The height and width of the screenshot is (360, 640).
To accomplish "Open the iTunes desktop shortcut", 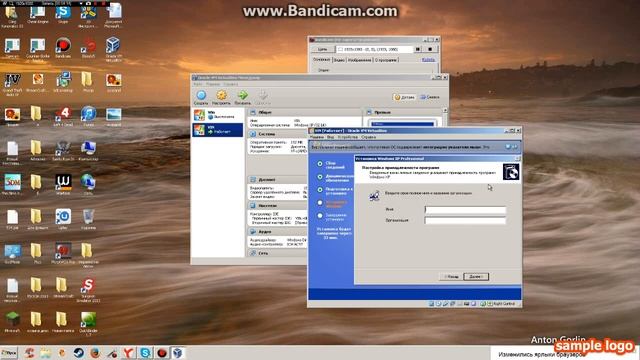I will pyautogui.click(x=88, y=116).
